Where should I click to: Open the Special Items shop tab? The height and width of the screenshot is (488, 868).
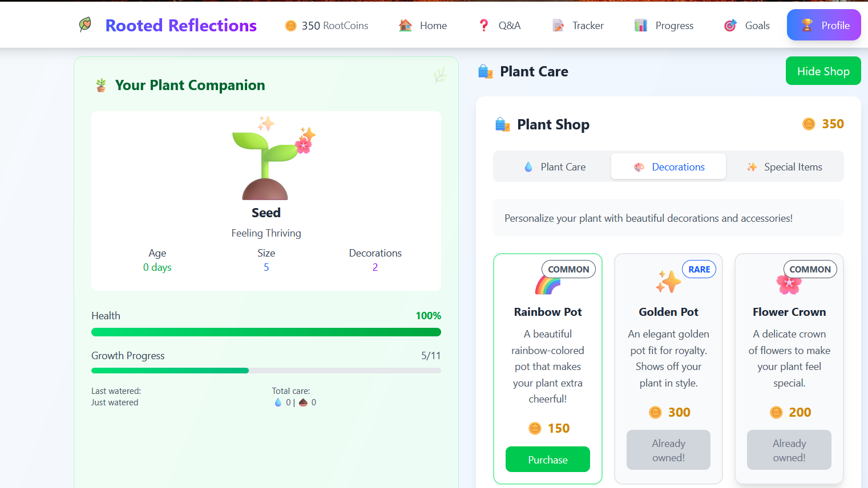tap(784, 167)
